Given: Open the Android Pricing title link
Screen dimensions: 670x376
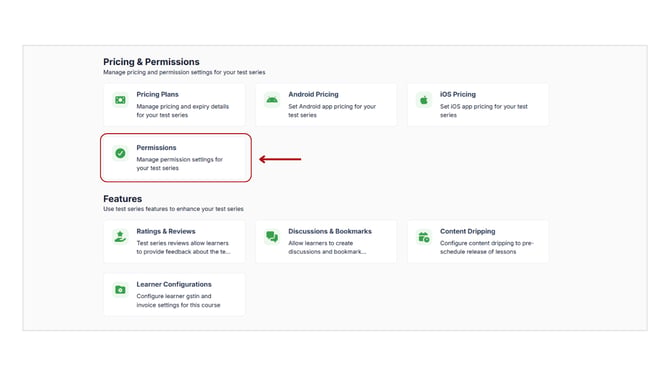Looking at the screenshot, I should point(313,94).
